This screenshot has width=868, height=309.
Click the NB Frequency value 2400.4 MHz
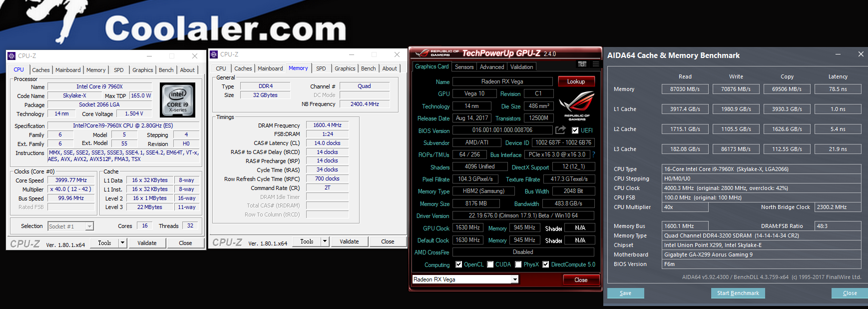coord(365,104)
